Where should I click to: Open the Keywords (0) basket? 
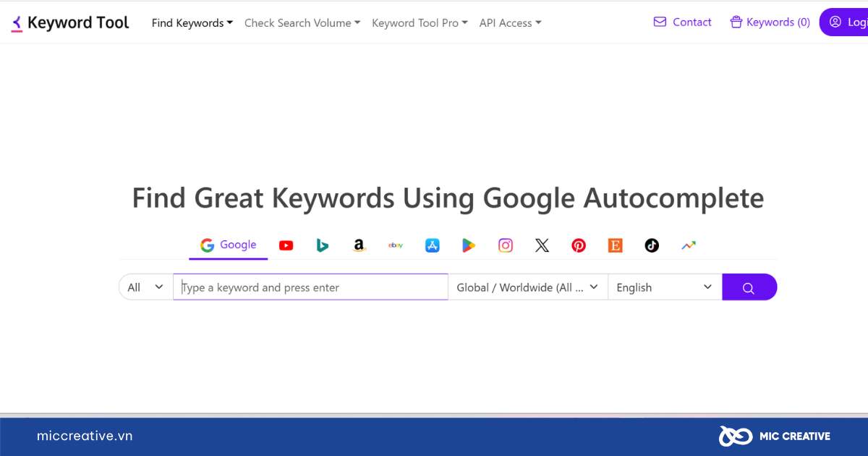tap(770, 22)
